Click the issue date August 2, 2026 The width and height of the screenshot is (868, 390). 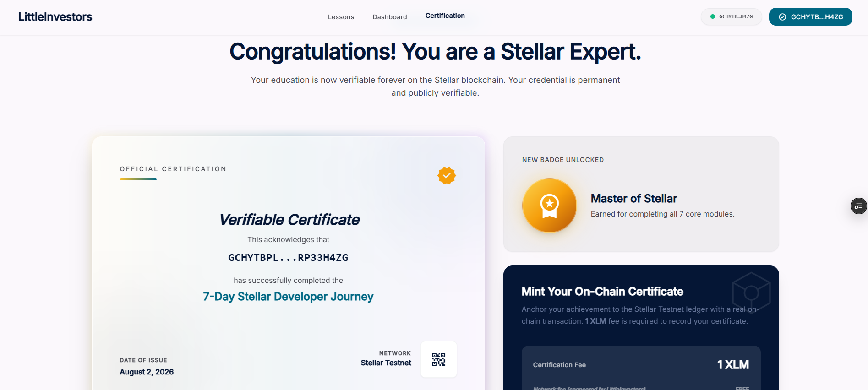[x=147, y=372]
